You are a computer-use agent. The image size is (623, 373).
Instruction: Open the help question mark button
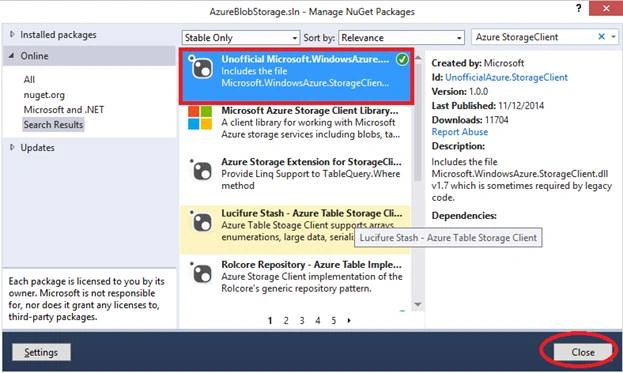pos(579,8)
